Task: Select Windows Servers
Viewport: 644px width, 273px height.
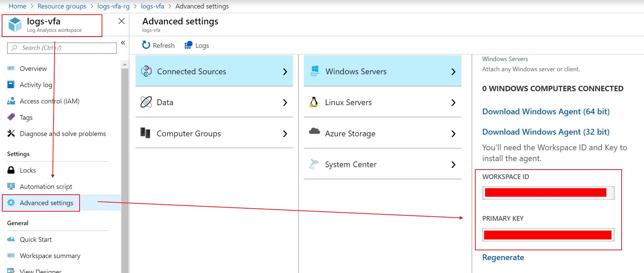Action: pos(382,71)
